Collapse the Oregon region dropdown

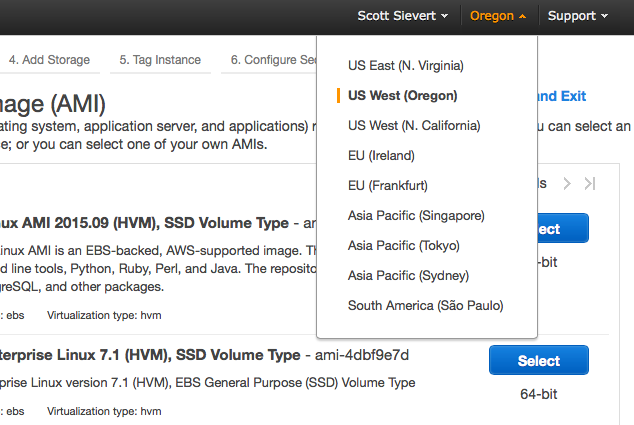tap(497, 16)
